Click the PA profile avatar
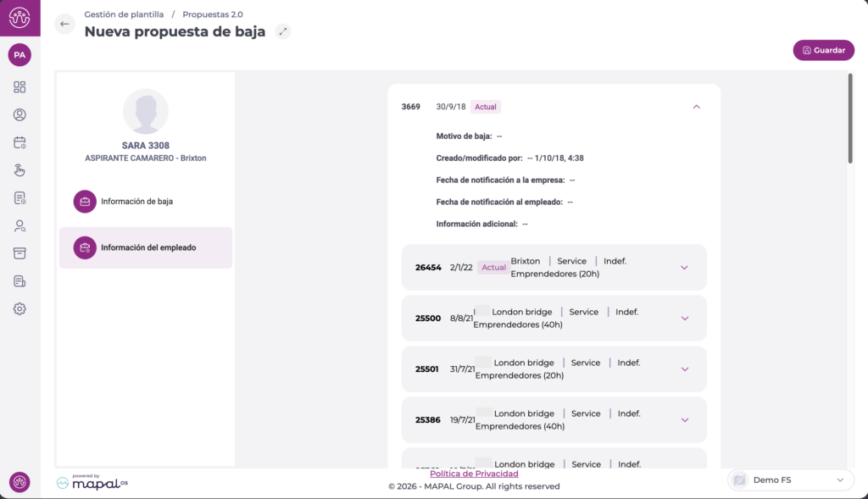This screenshot has height=499, width=868. 19,55
